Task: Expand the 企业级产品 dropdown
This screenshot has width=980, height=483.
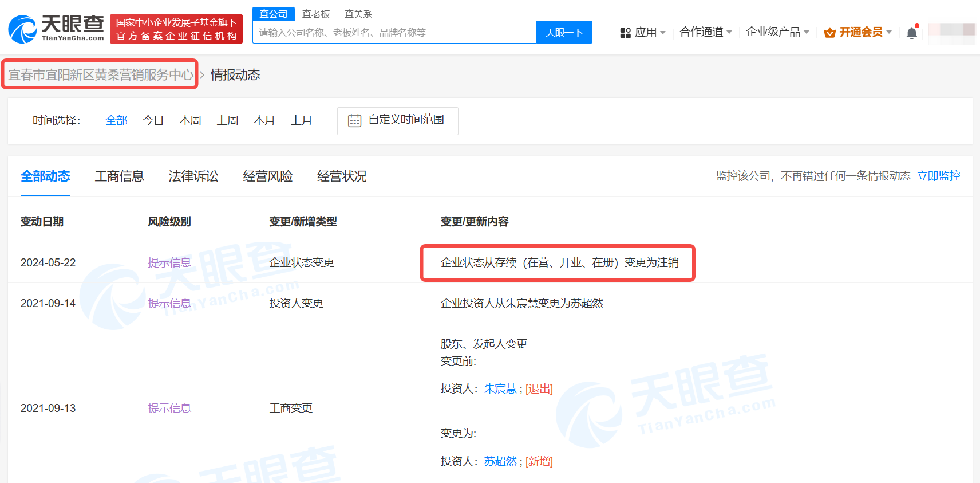Action: (777, 32)
